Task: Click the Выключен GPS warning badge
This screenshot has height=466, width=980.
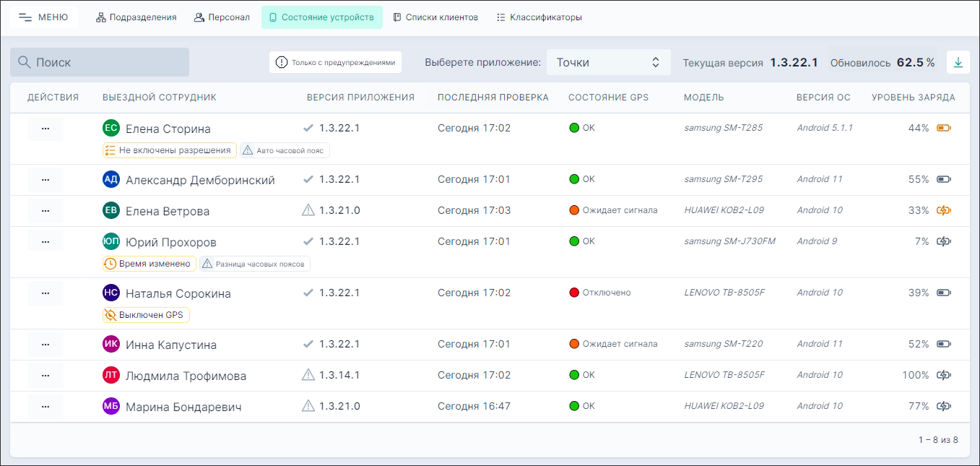Action: coord(146,315)
